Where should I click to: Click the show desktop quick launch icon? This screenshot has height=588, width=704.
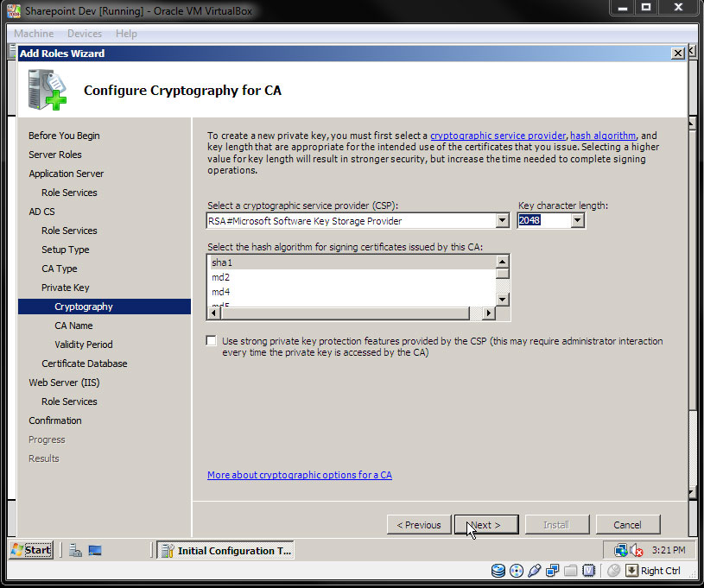95,550
